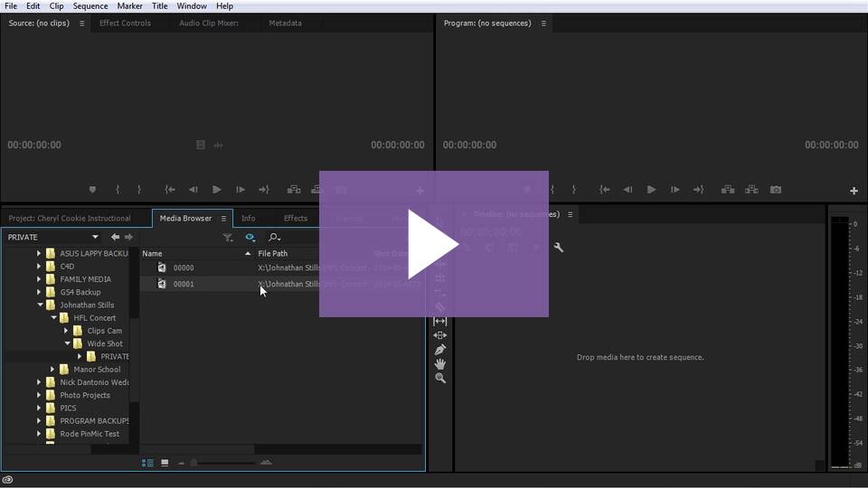Go to In point in Program monitor
868x488 pixels.
click(x=605, y=190)
